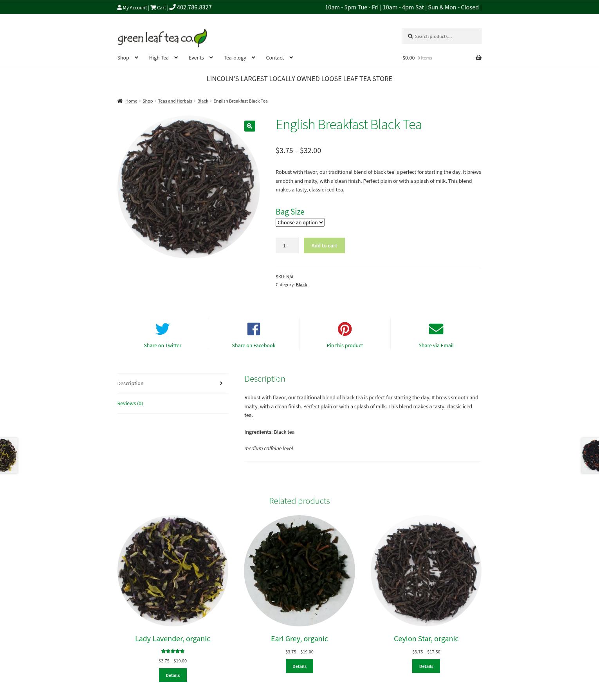Open the shopping basket icon in header
Viewport: 599px width, 700px height.
pyautogui.click(x=478, y=58)
